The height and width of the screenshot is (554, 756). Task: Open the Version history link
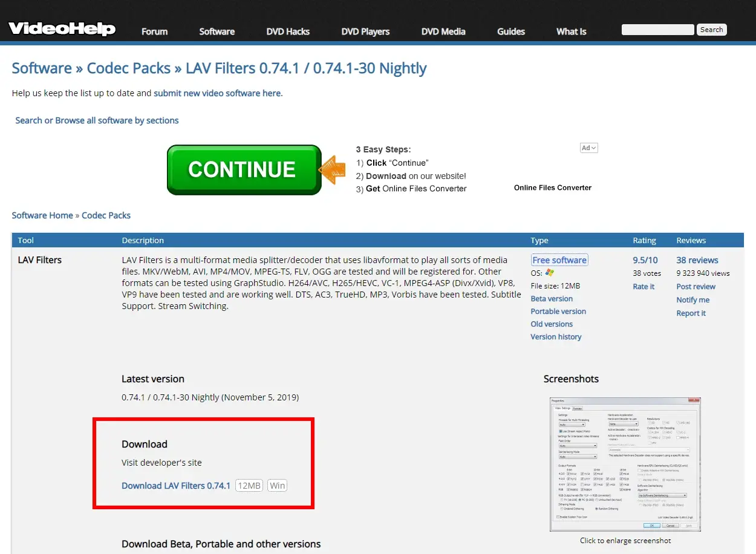coord(556,337)
